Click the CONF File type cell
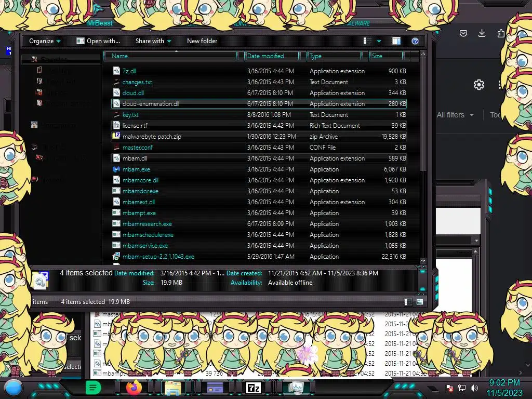532x399 pixels. click(322, 147)
